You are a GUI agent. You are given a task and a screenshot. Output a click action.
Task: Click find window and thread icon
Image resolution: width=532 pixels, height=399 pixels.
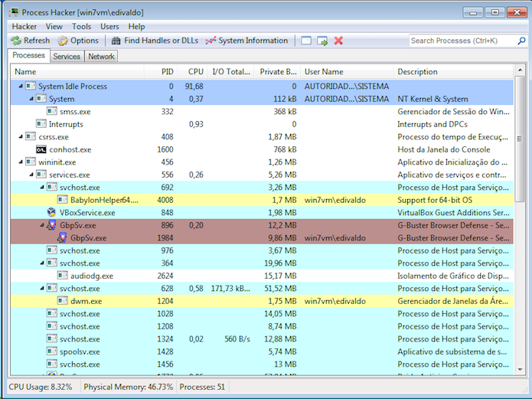[322, 41]
